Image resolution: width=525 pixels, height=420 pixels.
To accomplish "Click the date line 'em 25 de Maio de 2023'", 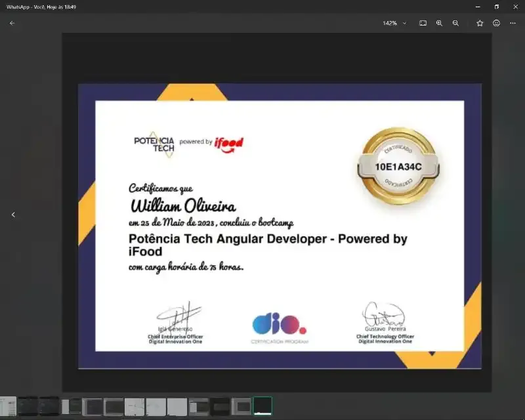I will (x=171, y=222).
